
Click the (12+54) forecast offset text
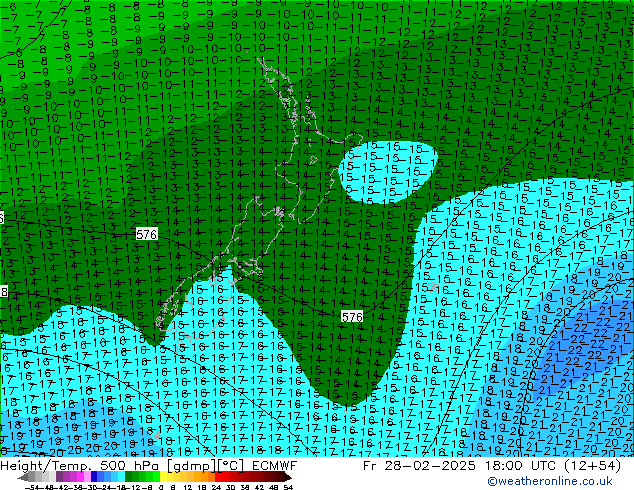592,466
